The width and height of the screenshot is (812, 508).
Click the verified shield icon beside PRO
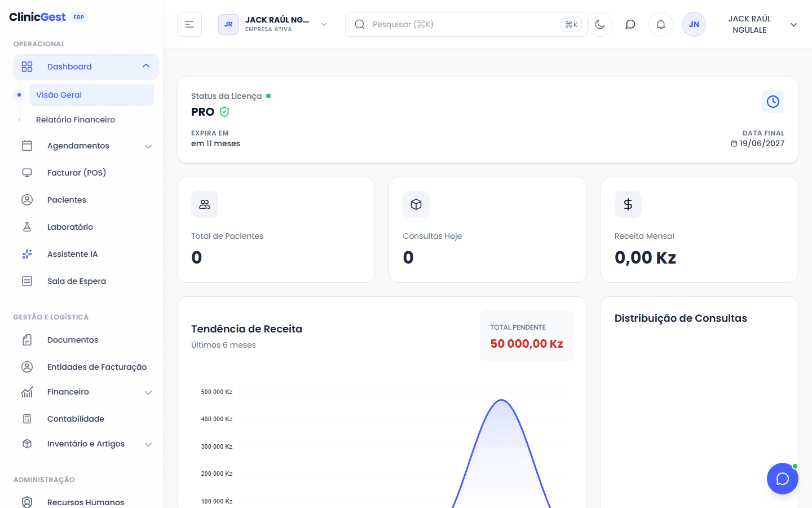tap(224, 112)
